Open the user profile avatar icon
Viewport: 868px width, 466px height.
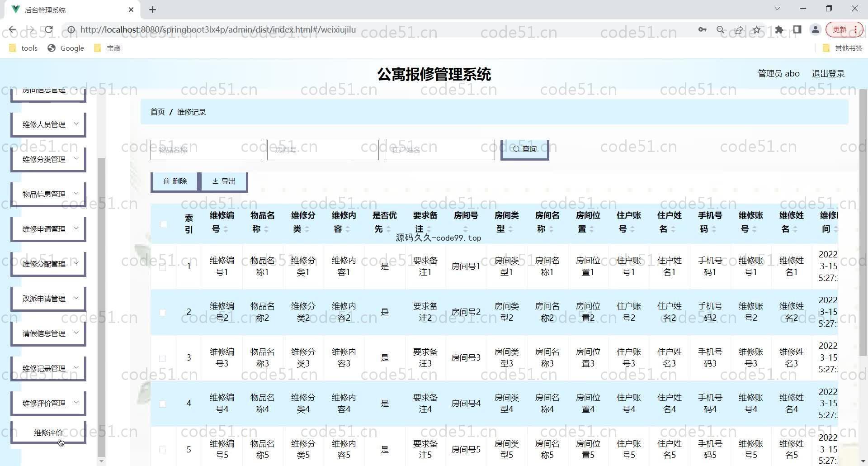point(816,30)
